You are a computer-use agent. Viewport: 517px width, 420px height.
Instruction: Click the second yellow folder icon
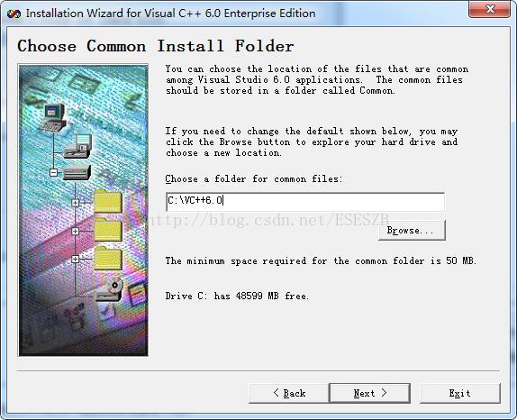[x=108, y=230]
